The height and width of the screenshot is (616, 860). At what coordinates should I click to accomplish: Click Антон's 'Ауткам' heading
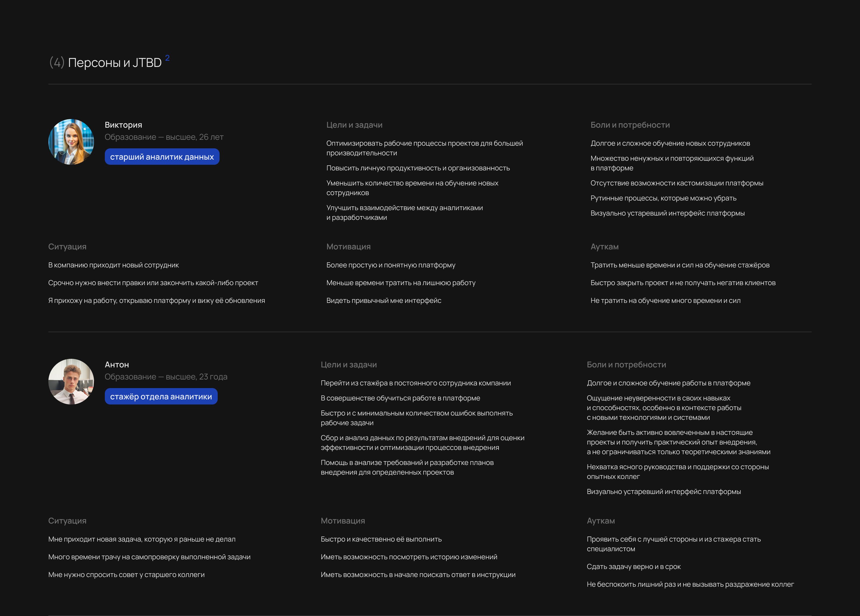(601, 521)
